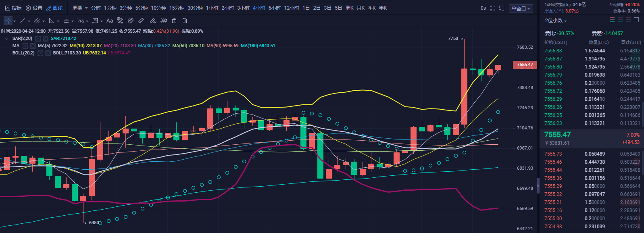The width and height of the screenshot is (644, 233).
Task: Open 设置 chart settings
Action: pos(34,8)
